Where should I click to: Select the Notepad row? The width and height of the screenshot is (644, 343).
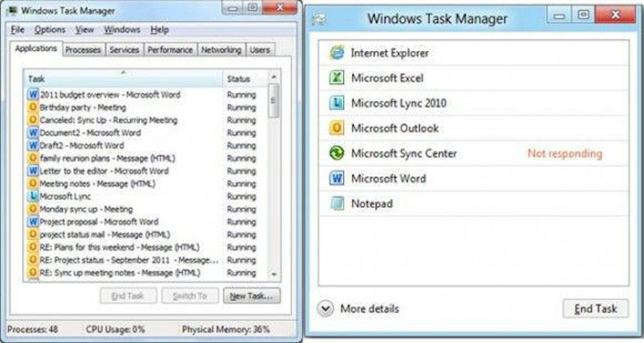(474, 204)
